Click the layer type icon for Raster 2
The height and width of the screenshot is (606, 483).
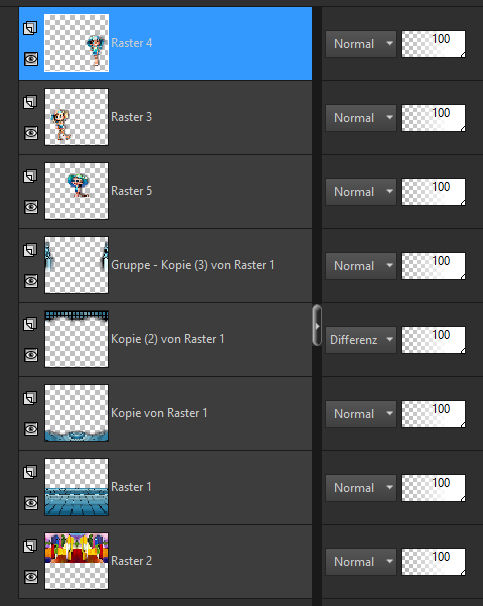point(30,546)
